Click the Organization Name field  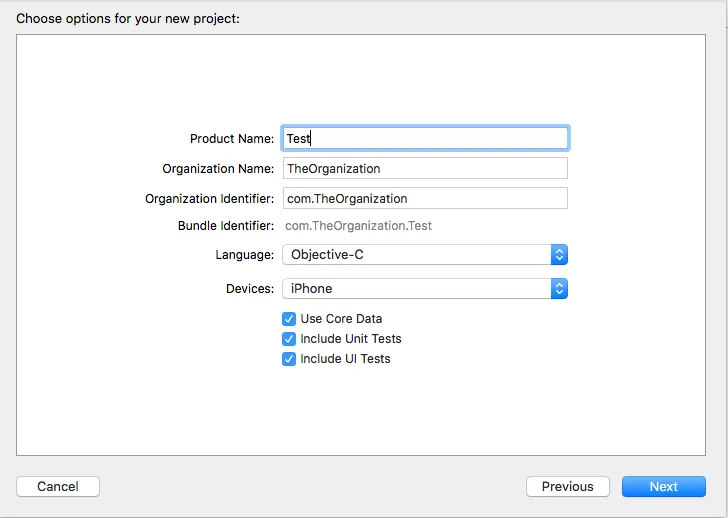[x=425, y=168]
